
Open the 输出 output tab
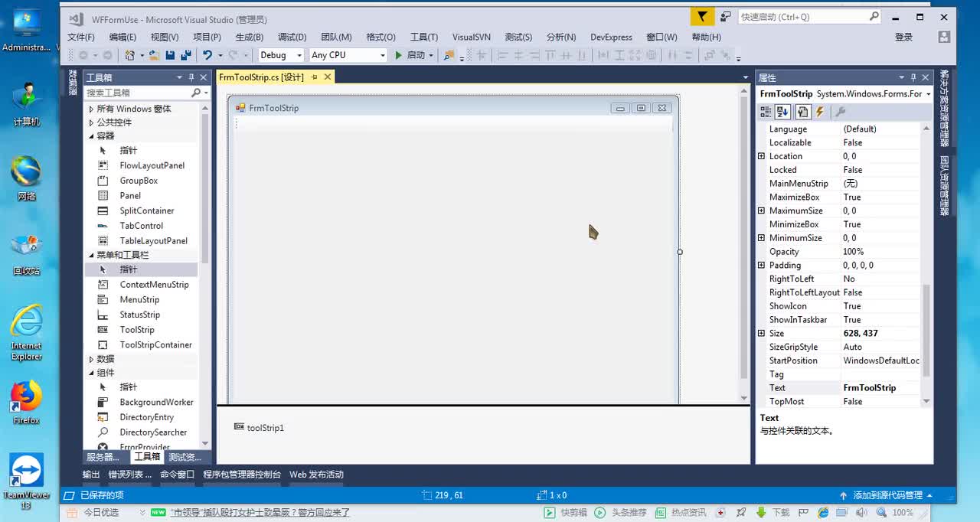(91, 475)
